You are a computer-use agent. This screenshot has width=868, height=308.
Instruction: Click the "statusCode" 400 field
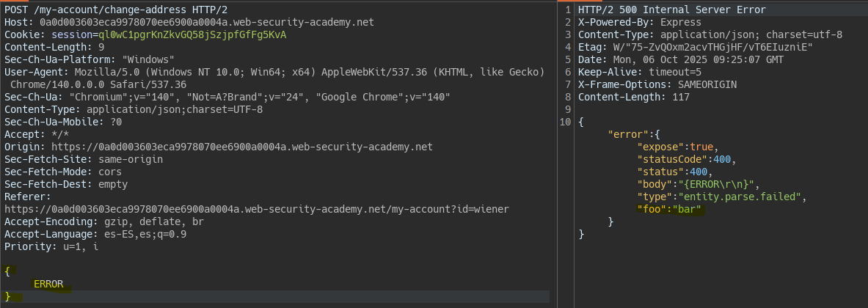point(686,159)
